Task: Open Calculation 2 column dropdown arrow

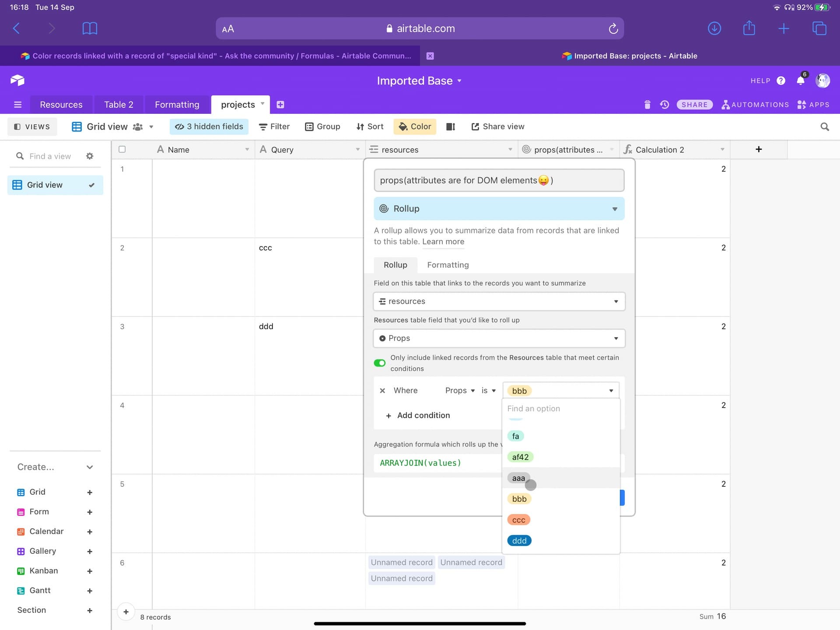Action: (722, 150)
